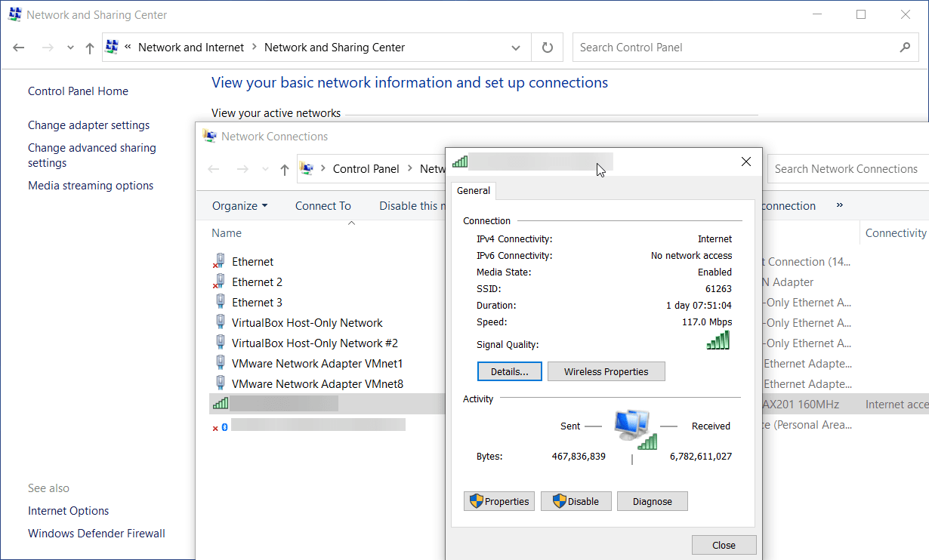Go back using Control Panel back arrow

tap(20, 48)
